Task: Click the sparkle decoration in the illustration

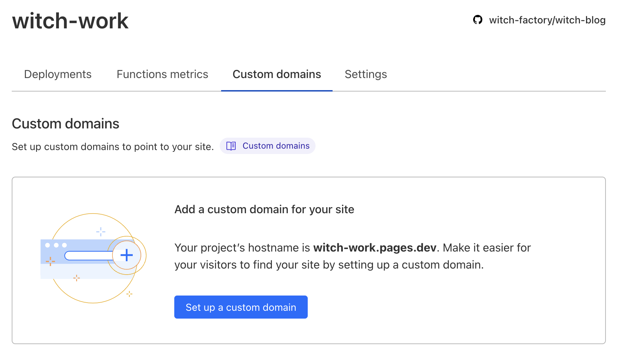Action: 100,231
